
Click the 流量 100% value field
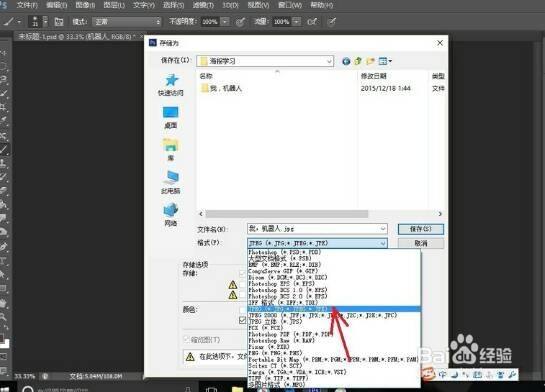281,22
